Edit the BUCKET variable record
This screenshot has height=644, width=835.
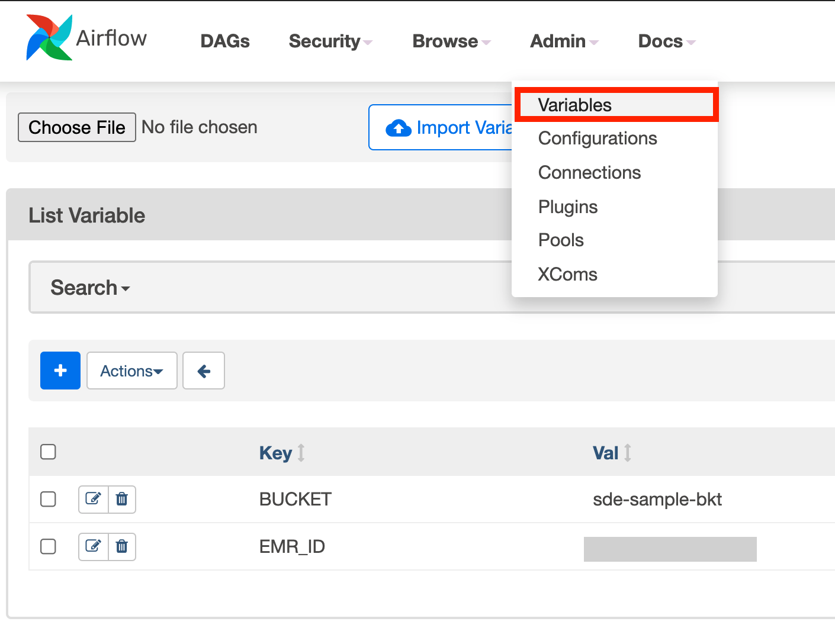pos(94,499)
